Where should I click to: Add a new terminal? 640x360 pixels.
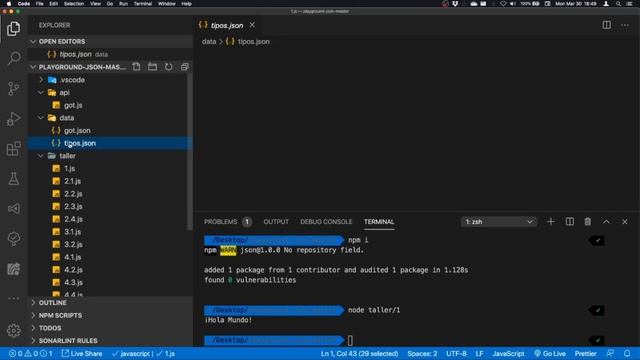point(551,222)
